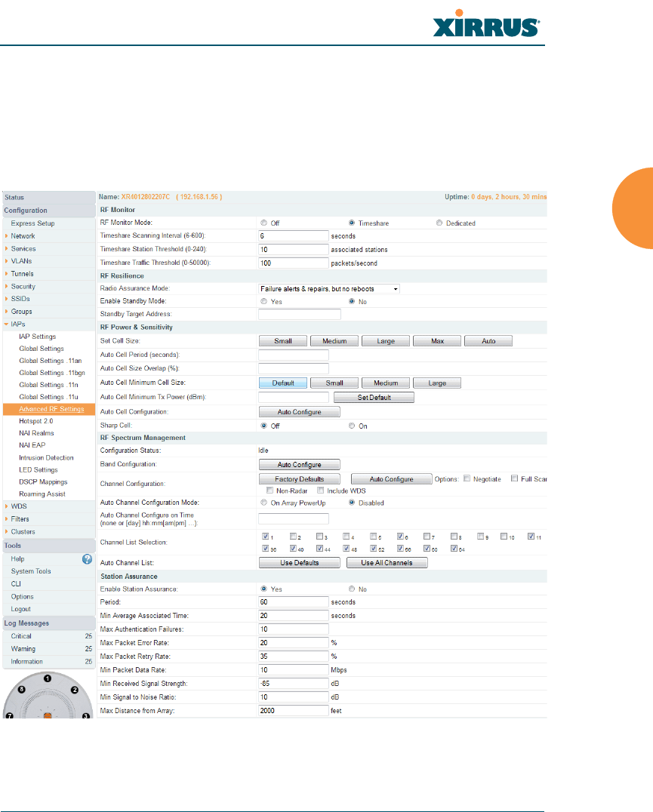653x812 pixels.
Task: Collapse the IAPs menu
Action: click(x=17, y=324)
